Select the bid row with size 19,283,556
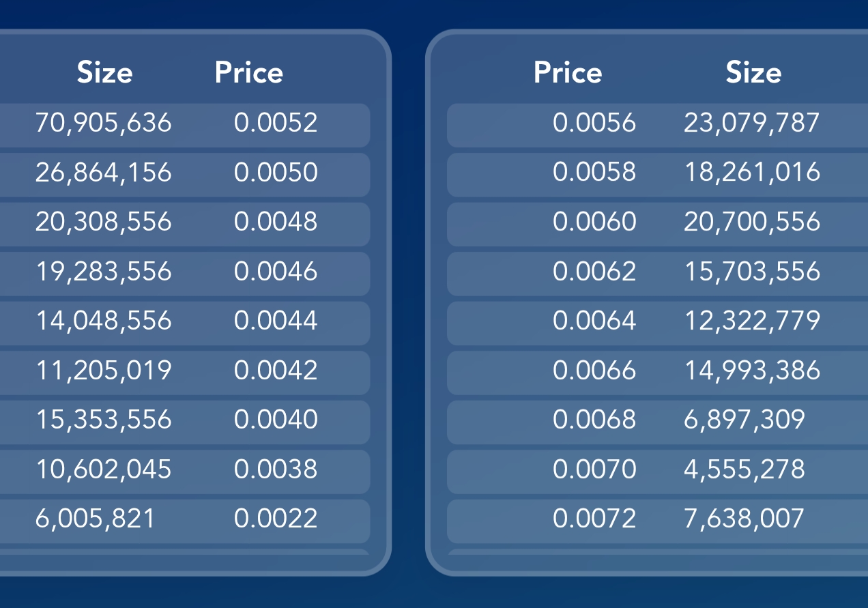The width and height of the screenshot is (868, 608). [x=184, y=274]
